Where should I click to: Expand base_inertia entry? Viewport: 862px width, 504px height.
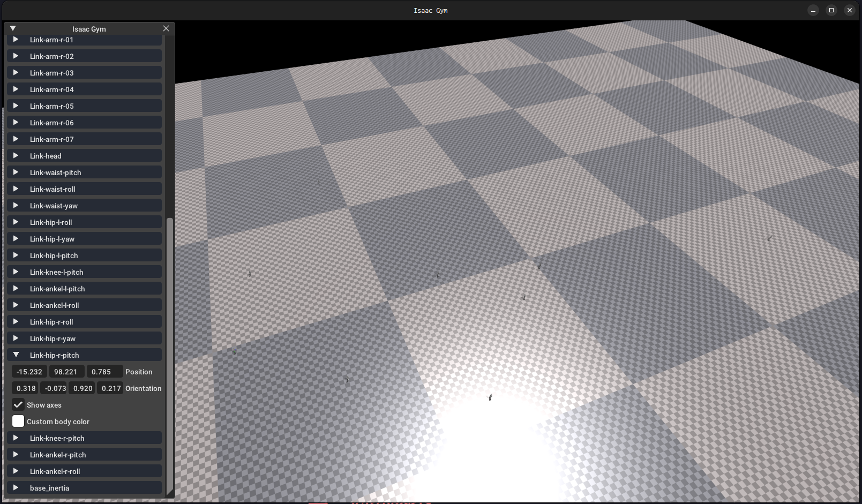tap(84, 488)
